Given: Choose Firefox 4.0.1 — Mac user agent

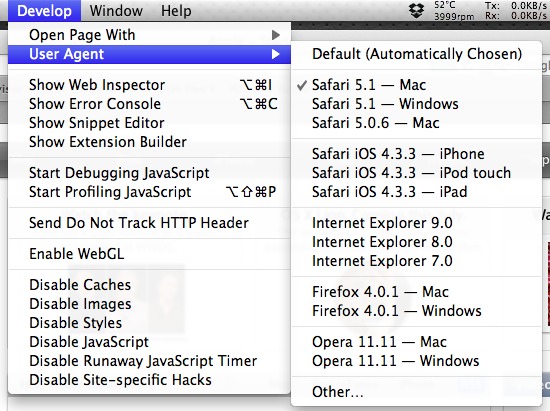Looking at the screenshot, I should click(x=416, y=292).
